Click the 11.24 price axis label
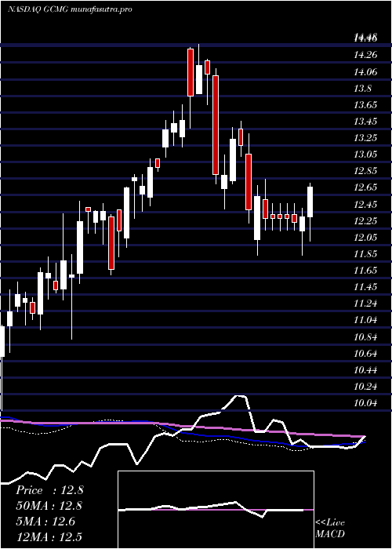 tap(366, 304)
